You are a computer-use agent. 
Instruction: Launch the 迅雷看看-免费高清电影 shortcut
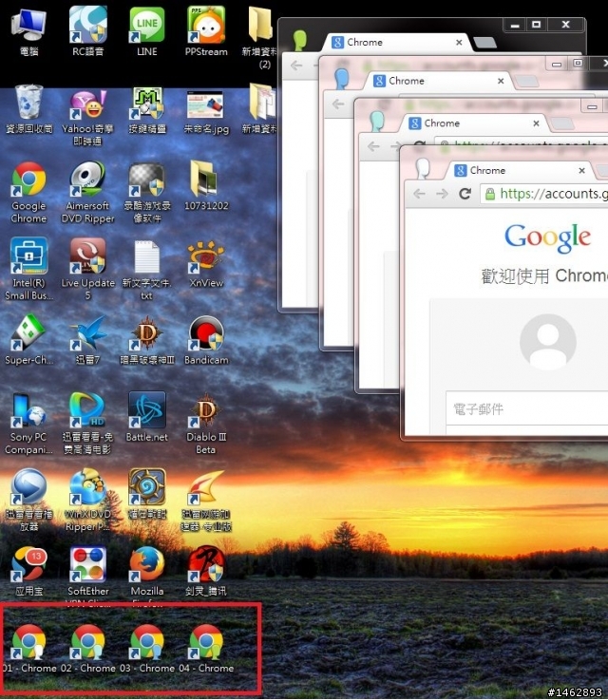87,424
